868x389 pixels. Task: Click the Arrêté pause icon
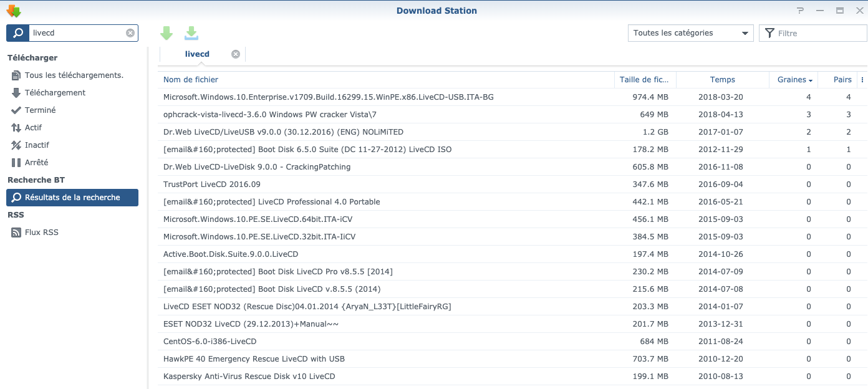tap(16, 163)
